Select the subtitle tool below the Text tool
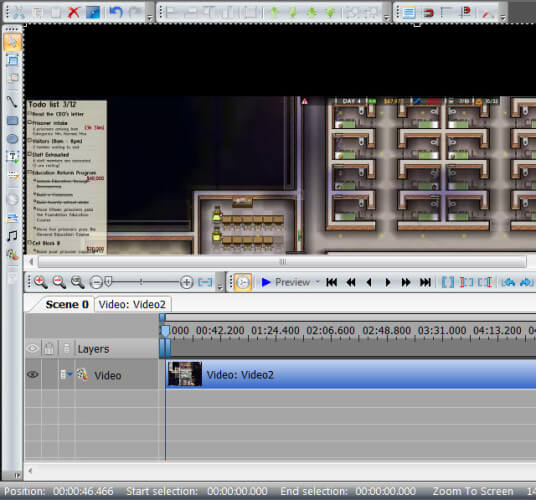536x500 pixels. coord(13,176)
